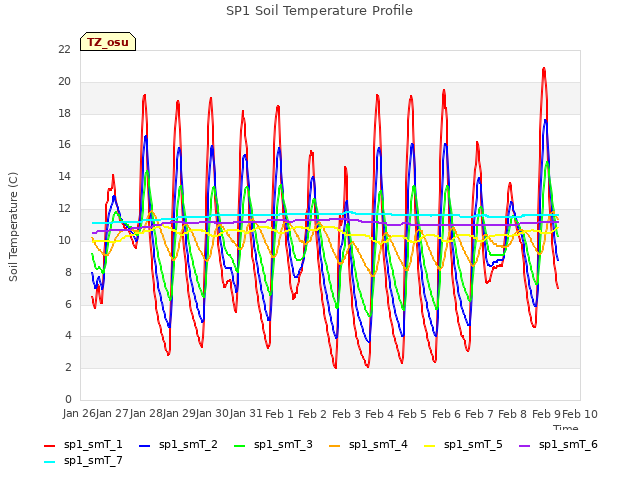Screen dimensions: 640x480
Task: Click the Feb 7 x-axis tick label
Action: 479,414
